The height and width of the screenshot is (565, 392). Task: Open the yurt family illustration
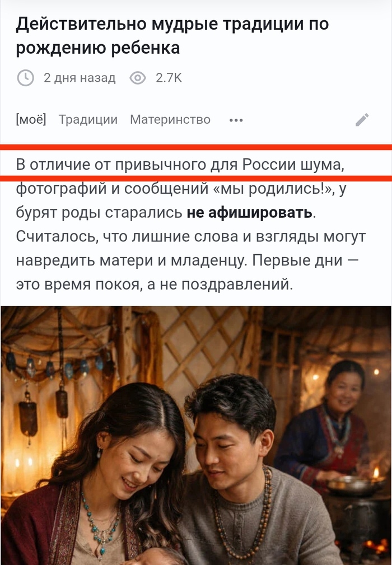point(196,435)
